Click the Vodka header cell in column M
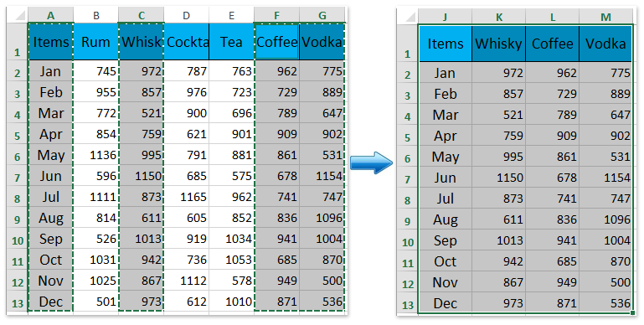 coord(605,44)
